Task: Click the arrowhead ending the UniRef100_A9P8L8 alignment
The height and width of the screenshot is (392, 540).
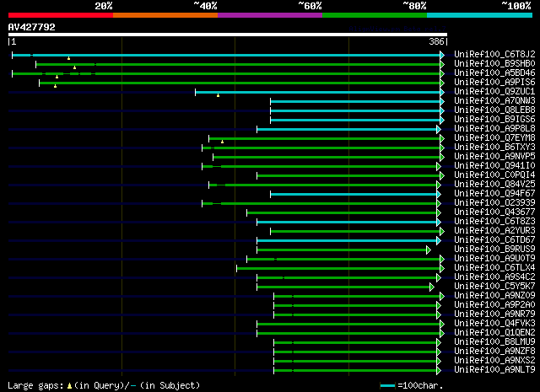Action: point(439,129)
